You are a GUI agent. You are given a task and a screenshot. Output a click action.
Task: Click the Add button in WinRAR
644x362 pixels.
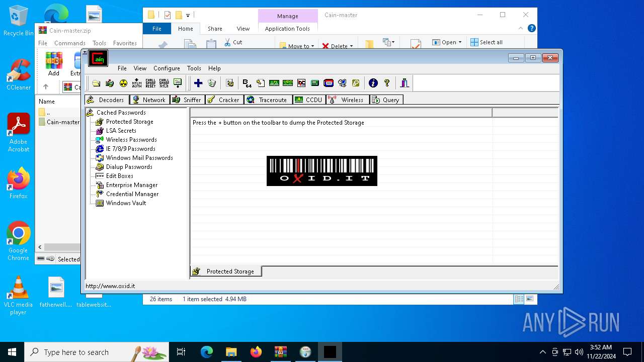pos(54,64)
